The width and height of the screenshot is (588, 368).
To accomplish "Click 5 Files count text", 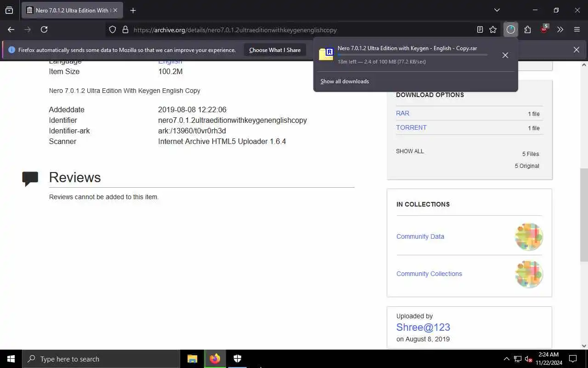I will point(531,154).
